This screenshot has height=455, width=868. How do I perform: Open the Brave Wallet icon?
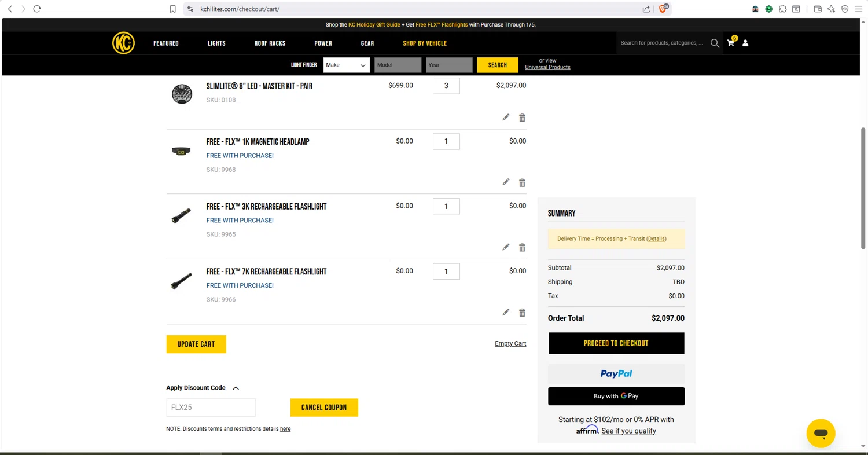click(x=818, y=9)
